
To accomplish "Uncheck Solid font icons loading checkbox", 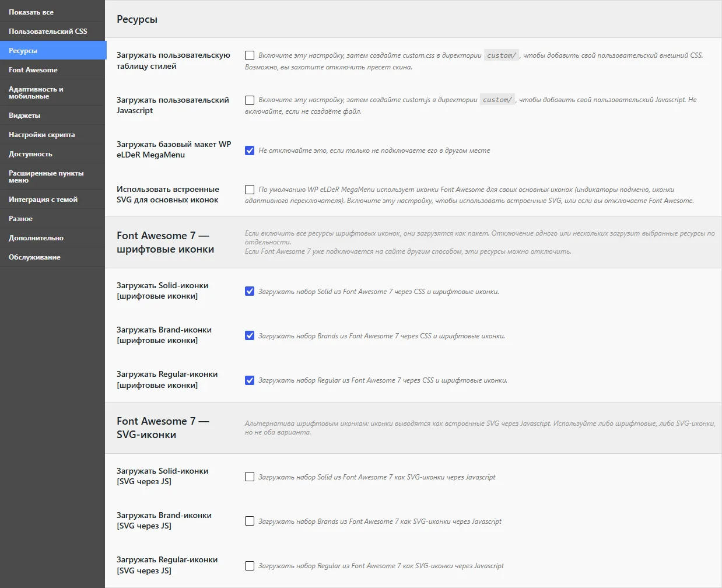I will pos(250,292).
